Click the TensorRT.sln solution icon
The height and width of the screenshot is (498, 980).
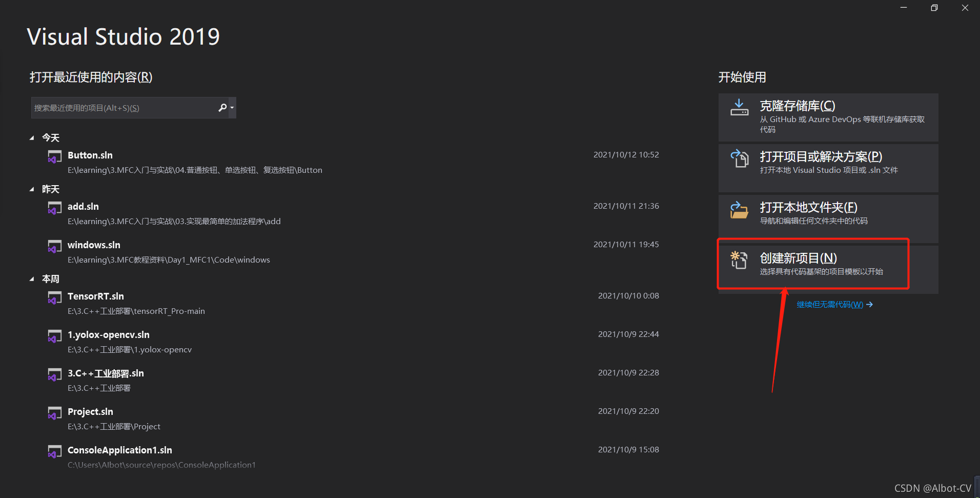[x=54, y=298]
